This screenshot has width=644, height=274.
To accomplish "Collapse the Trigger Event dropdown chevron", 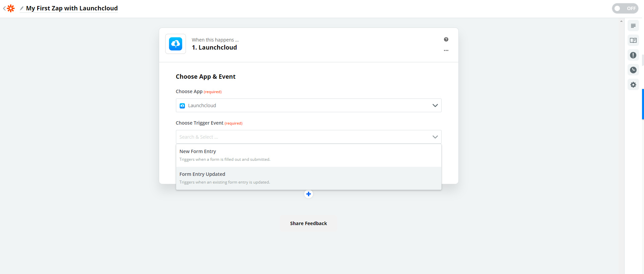I will tap(435, 137).
